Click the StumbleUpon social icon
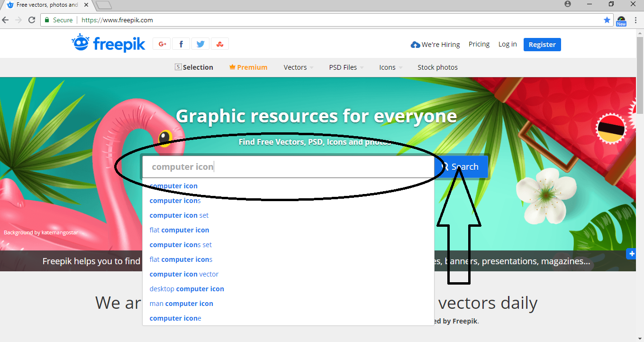The width and height of the screenshot is (644, 342). tap(220, 44)
